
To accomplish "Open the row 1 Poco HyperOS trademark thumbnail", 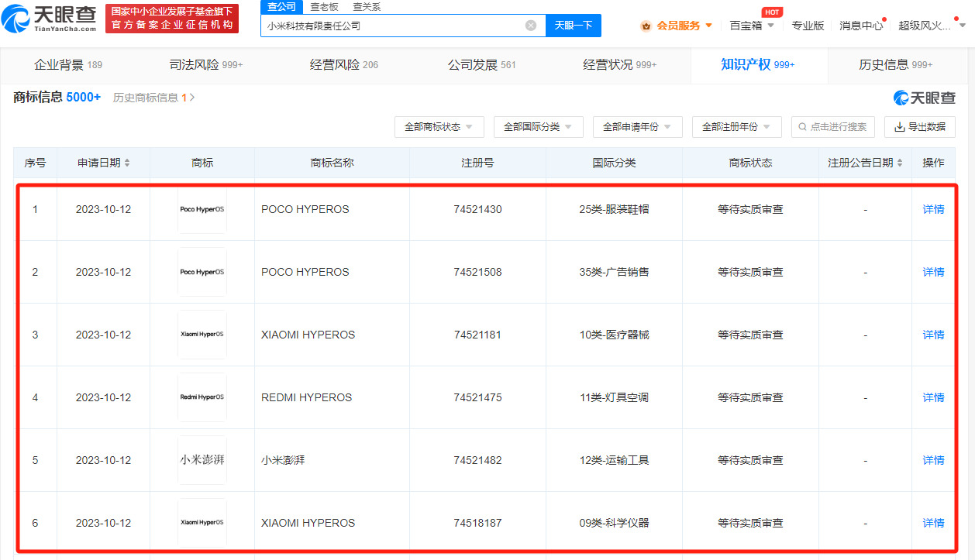I will 202,209.
